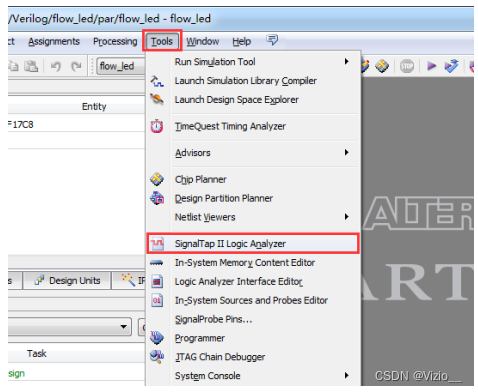Screen dimensions: 478x392
Task: Click the feedback speech bubble icon
Action: pyautogui.click(x=272, y=40)
